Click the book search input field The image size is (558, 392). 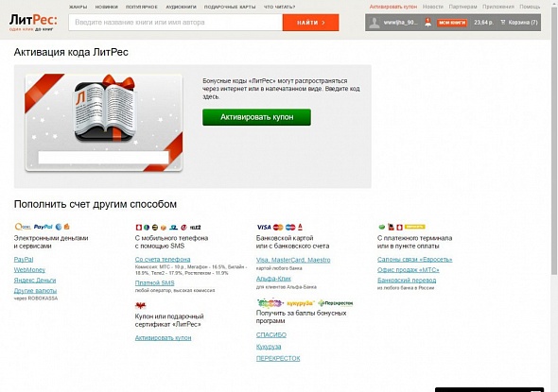coord(176,23)
